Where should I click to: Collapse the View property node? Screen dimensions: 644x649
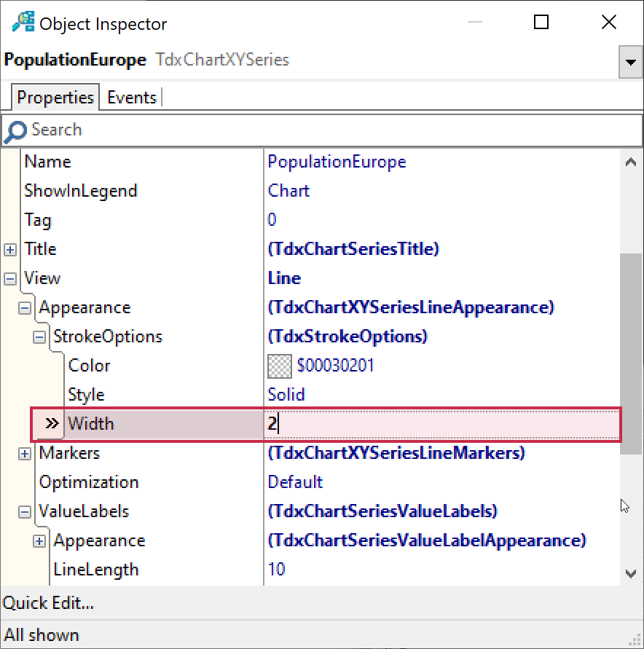[x=10, y=279]
